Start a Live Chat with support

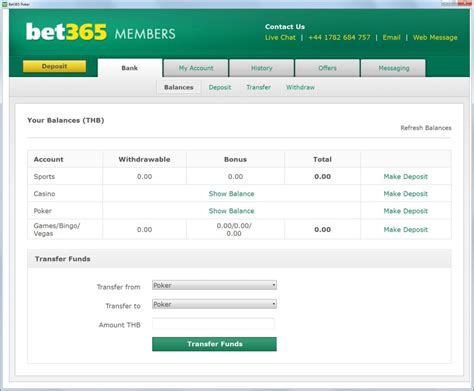click(280, 37)
